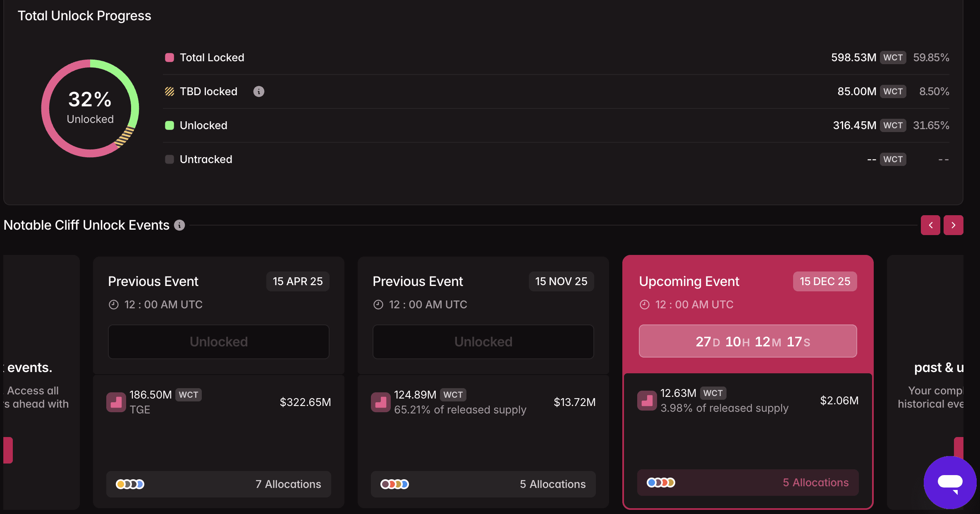Expand the 7 Allocations bar

(x=218, y=484)
